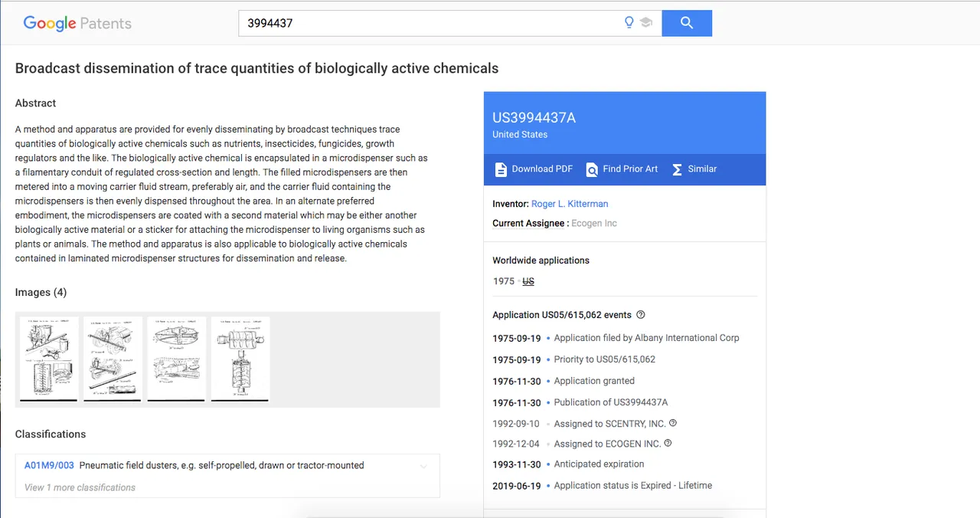980x518 pixels.
Task: Click View 1 more classifications
Action: coord(80,487)
